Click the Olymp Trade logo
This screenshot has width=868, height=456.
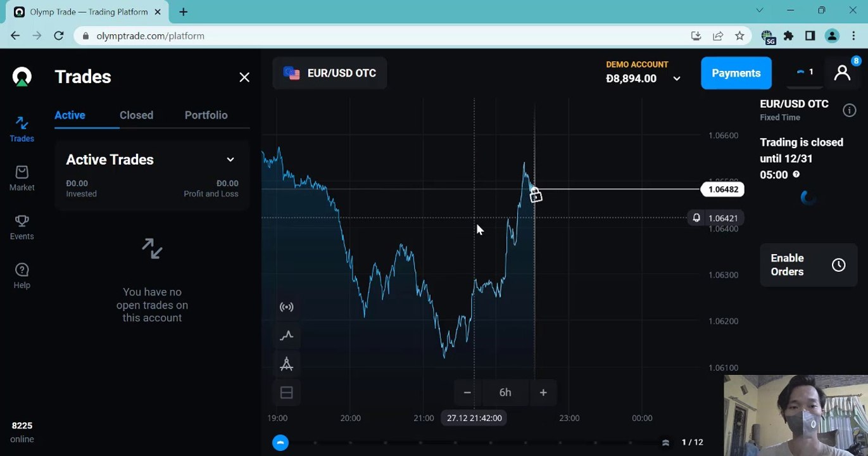coord(22,77)
